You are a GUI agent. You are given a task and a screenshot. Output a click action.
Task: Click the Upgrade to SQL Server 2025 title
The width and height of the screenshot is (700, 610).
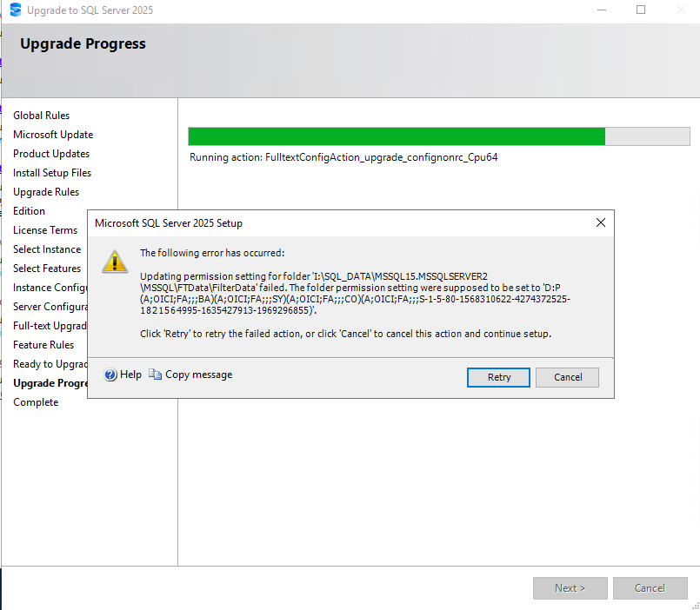click(x=90, y=10)
